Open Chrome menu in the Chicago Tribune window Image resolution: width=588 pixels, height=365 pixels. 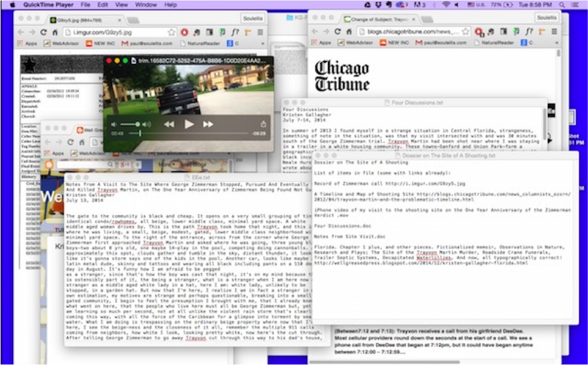tap(554, 32)
